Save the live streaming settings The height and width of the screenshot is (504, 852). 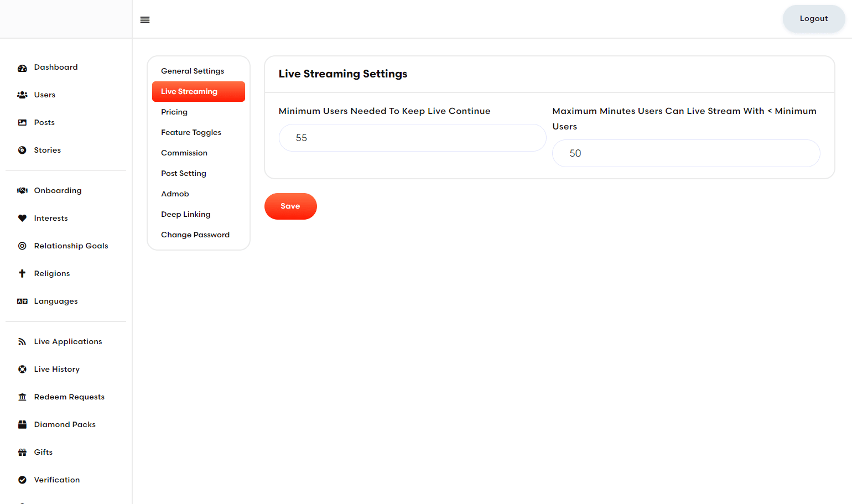[290, 206]
